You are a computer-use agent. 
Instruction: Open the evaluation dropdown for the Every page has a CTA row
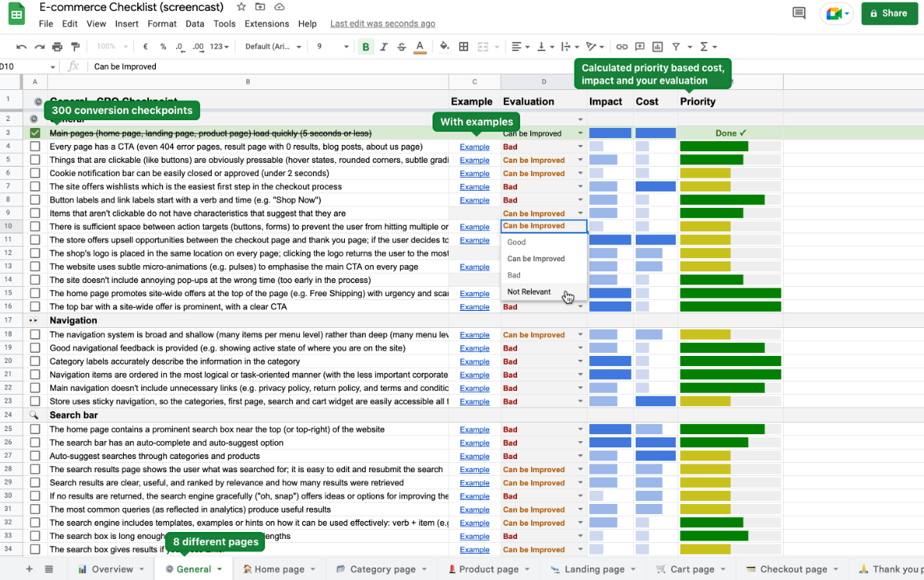pyautogui.click(x=581, y=147)
